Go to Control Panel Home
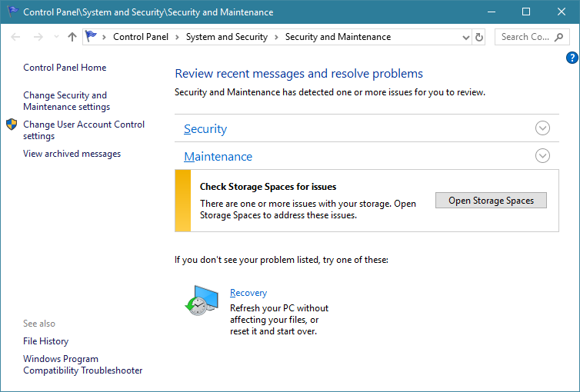This screenshot has height=392, width=580. point(65,68)
